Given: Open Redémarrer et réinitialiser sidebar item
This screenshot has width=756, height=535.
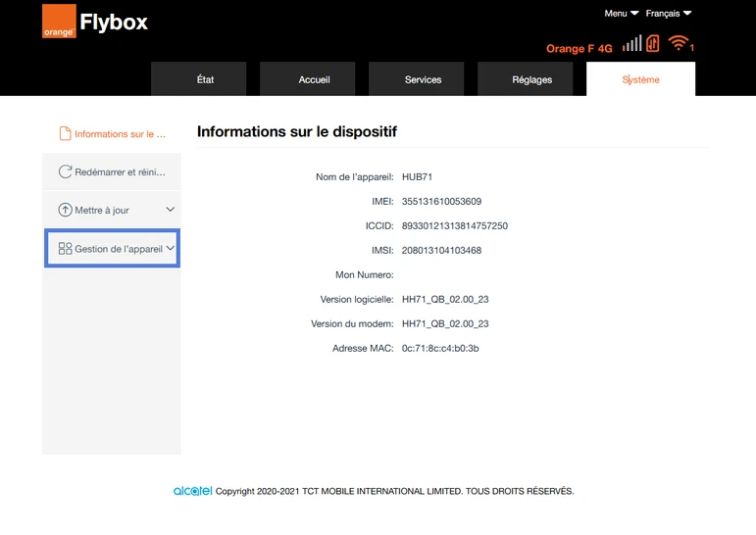Looking at the screenshot, I should click(x=112, y=171).
